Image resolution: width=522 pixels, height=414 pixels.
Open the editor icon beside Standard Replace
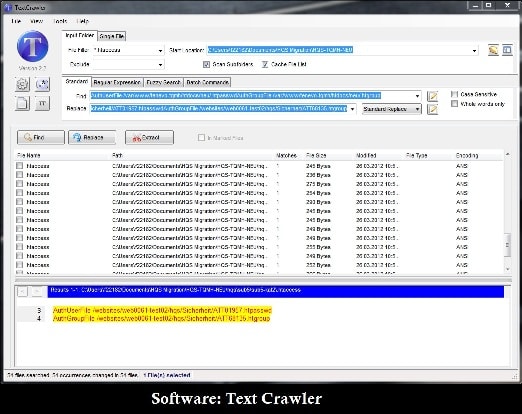[x=432, y=109]
